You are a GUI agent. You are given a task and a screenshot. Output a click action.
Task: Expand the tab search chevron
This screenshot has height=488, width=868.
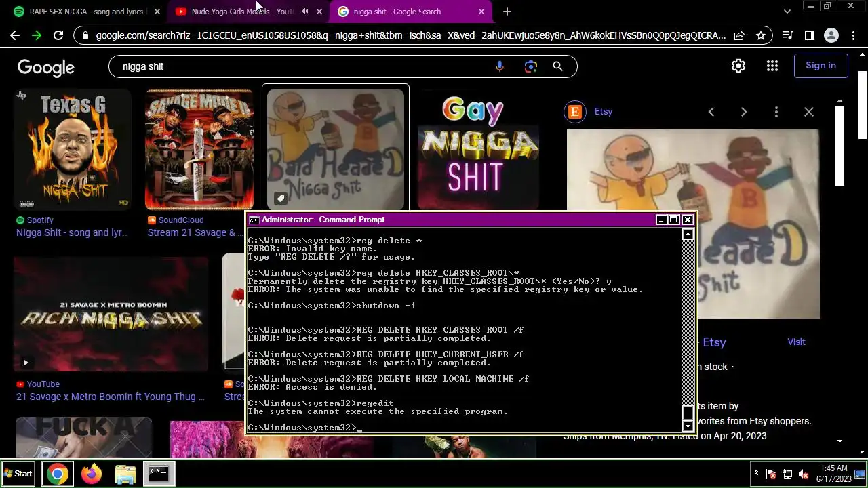click(787, 12)
